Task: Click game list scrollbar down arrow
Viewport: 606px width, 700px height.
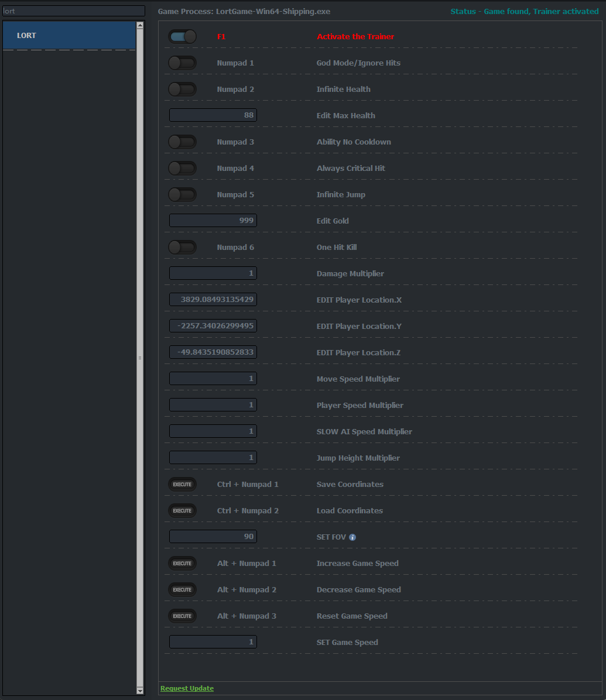Action: (x=139, y=691)
